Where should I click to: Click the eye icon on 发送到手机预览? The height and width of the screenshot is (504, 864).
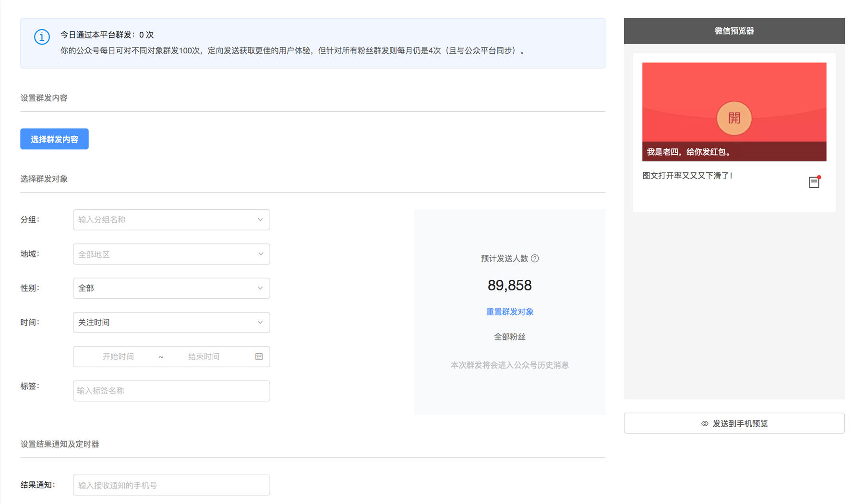click(x=705, y=423)
